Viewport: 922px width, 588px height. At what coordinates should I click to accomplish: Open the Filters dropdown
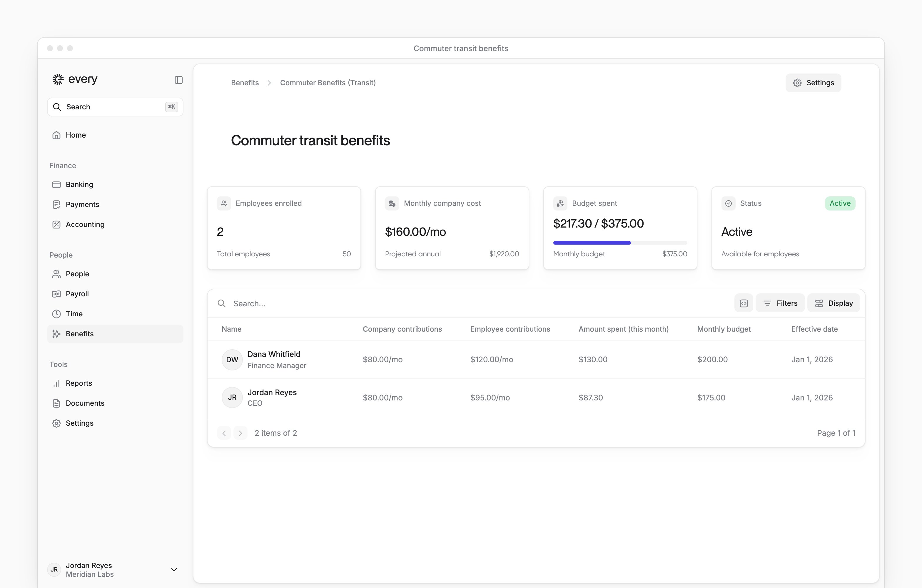point(780,303)
